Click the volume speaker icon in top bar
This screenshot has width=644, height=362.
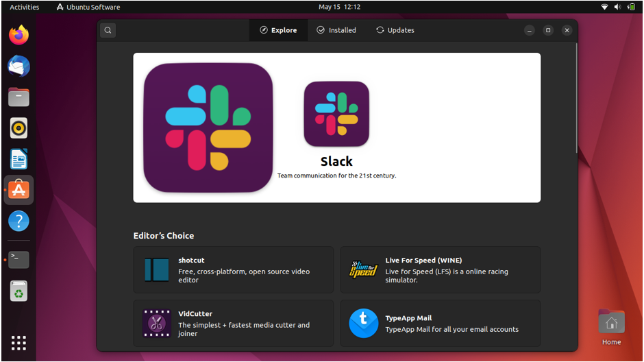pyautogui.click(x=617, y=7)
